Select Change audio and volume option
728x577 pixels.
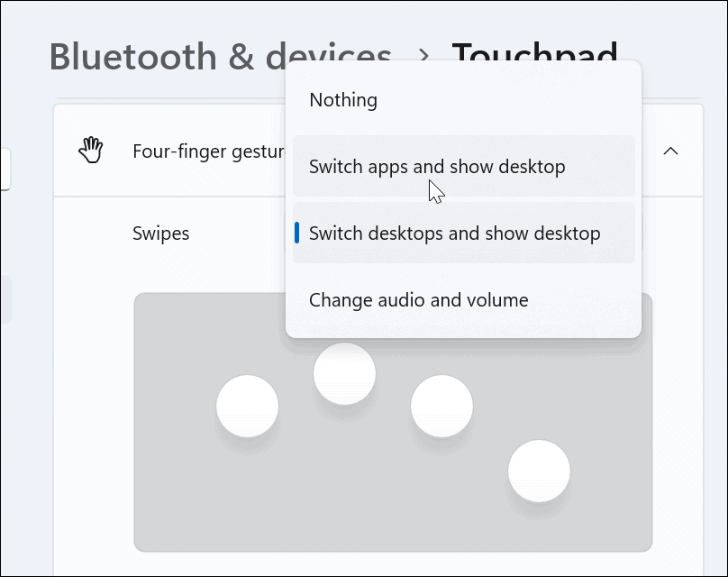click(418, 299)
